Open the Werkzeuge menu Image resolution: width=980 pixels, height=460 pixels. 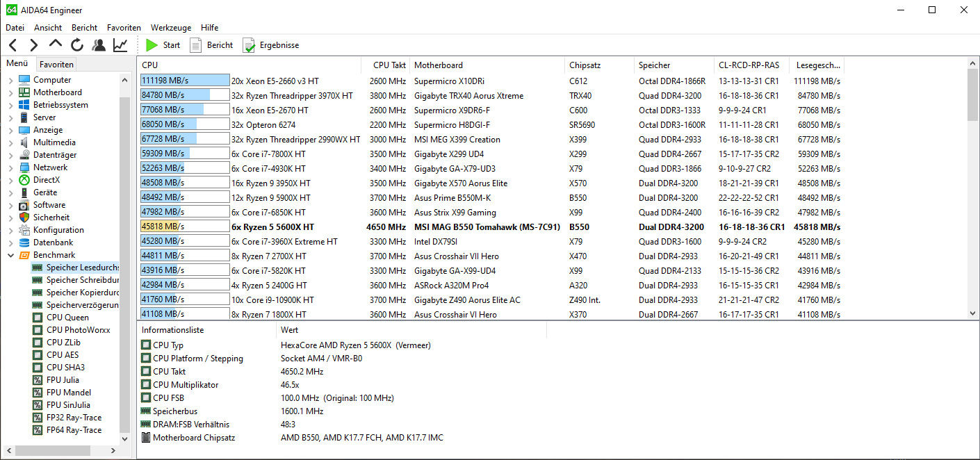pyautogui.click(x=171, y=28)
